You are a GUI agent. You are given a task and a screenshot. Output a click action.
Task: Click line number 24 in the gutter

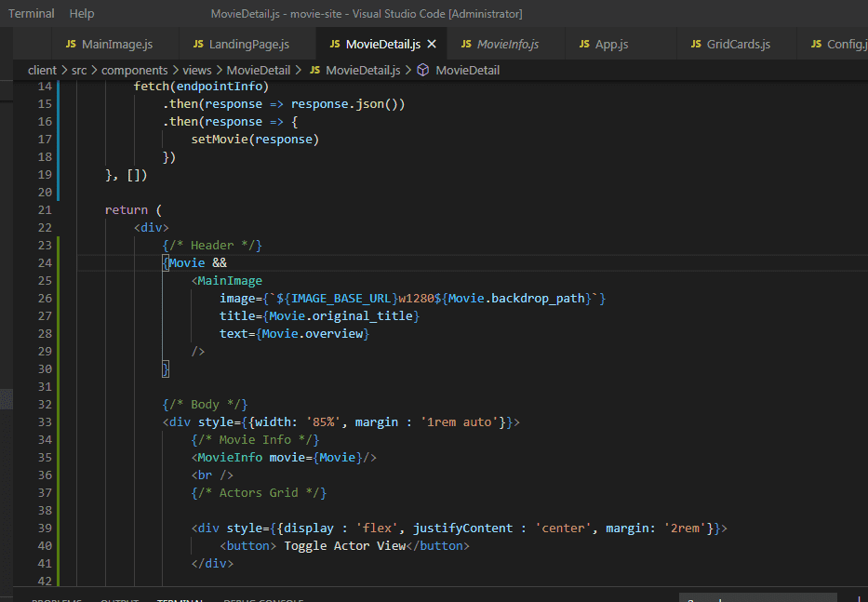(x=44, y=263)
